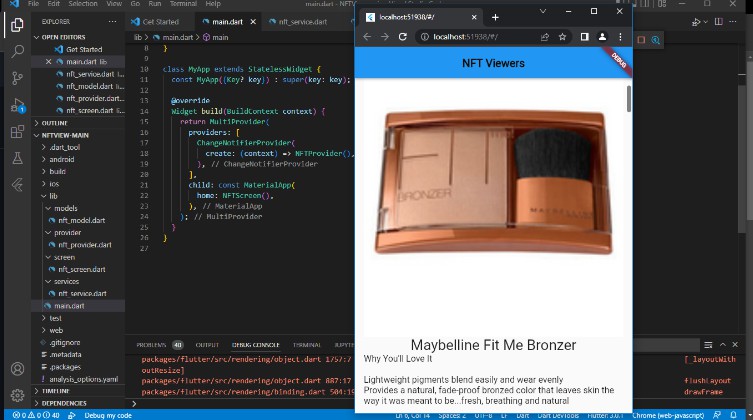The width and height of the screenshot is (753, 420).
Task: Open the Search view in activity bar
Action: (17, 51)
